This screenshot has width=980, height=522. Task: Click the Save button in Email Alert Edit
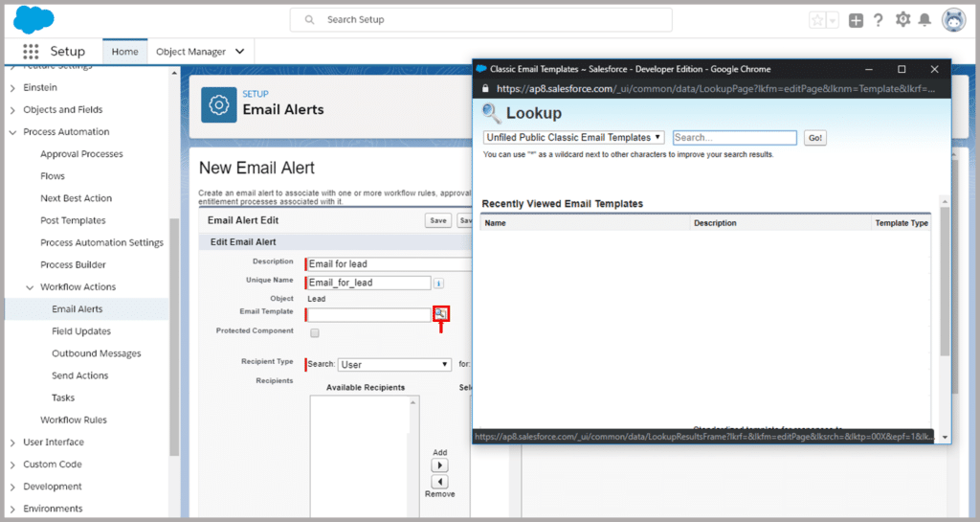pos(437,221)
